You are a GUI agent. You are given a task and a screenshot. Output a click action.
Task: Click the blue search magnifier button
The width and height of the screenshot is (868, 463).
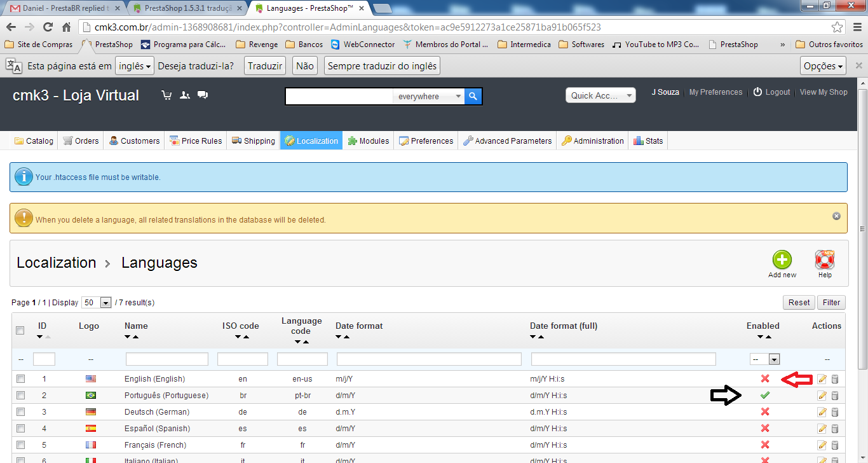point(473,96)
